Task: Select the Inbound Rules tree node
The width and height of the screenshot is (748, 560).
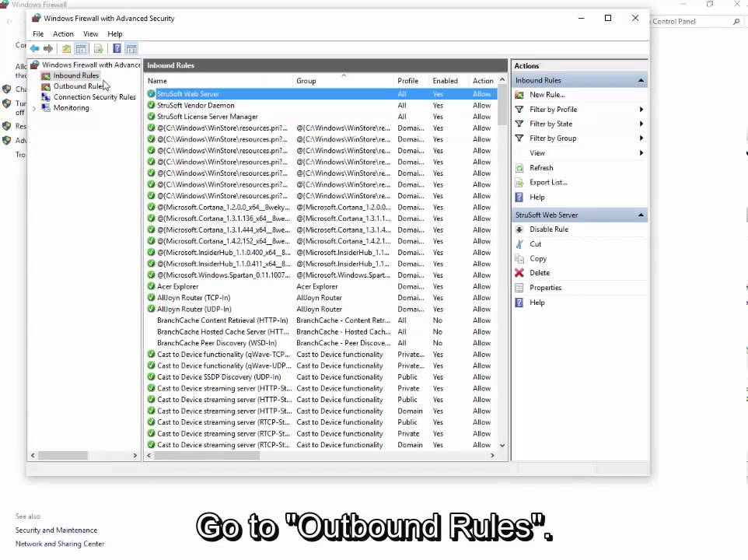Action: [76, 75]
